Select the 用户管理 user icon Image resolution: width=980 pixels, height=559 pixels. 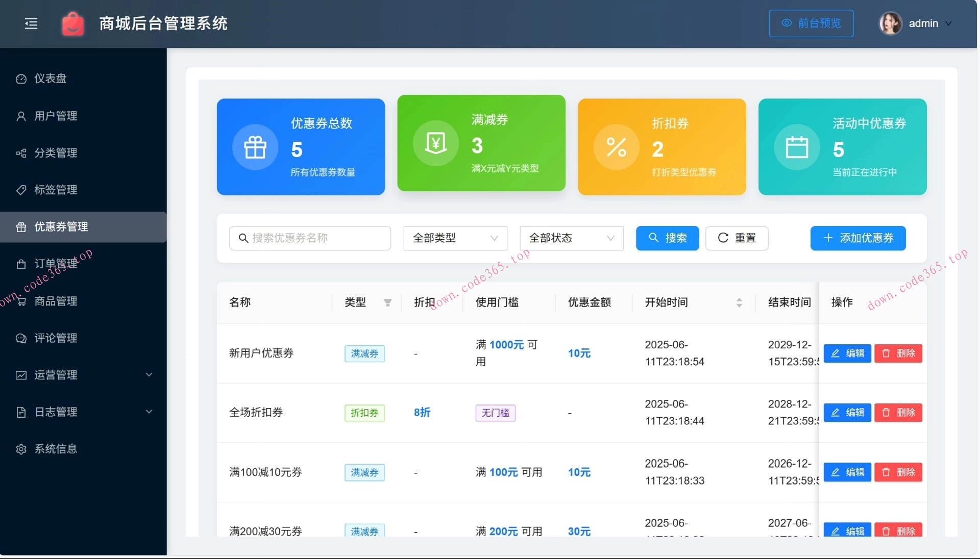[21, 116]
